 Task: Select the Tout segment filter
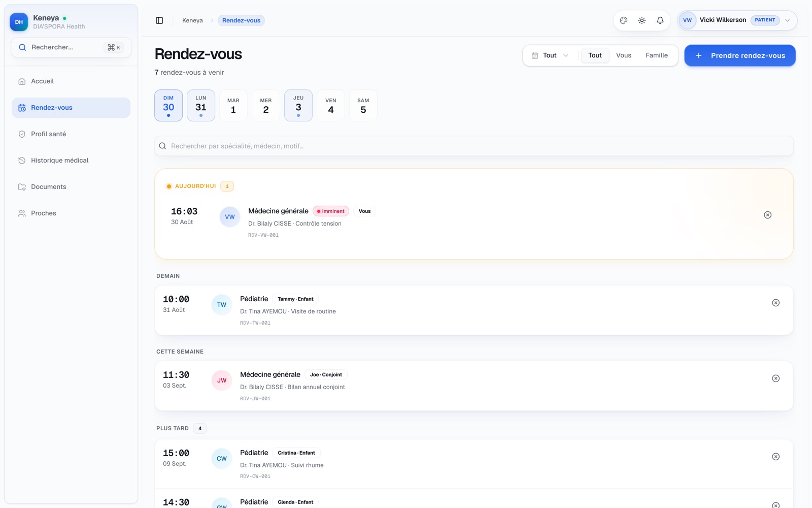pos(595,55)
